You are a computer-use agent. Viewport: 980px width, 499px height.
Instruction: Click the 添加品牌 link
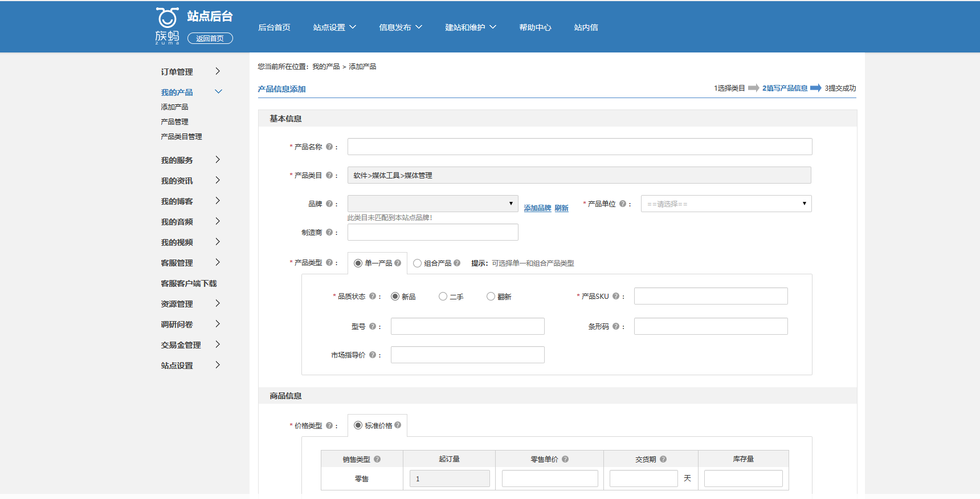[537, 208]
